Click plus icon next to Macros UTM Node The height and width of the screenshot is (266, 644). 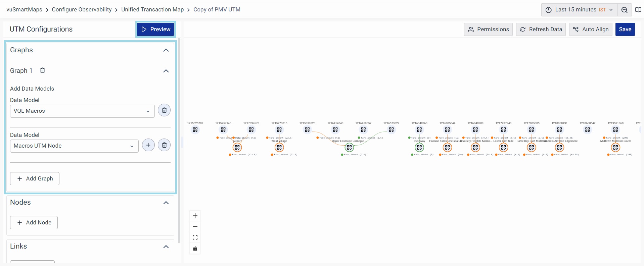148,145
